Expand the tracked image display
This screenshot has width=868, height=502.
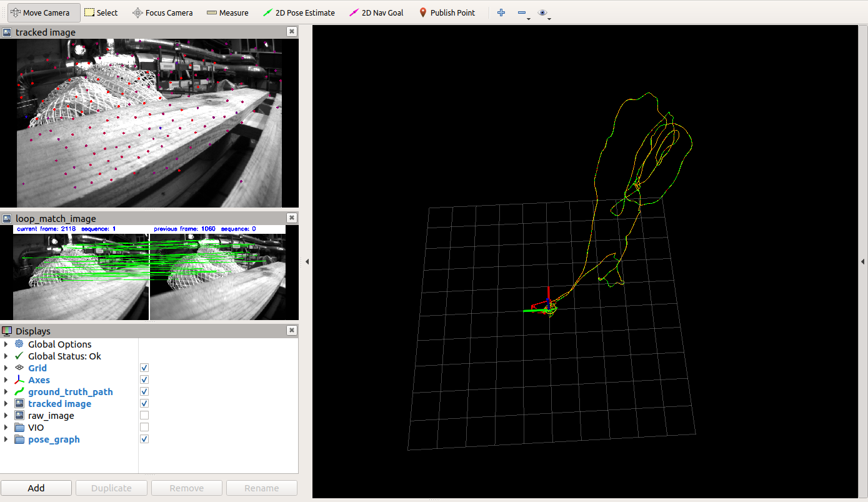[6, 404]
